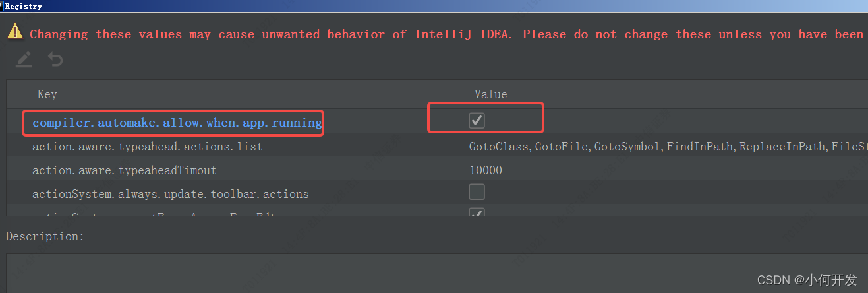868x293 pixels.
Task: Sort by the Key column header
Action: tap(47, 94)
